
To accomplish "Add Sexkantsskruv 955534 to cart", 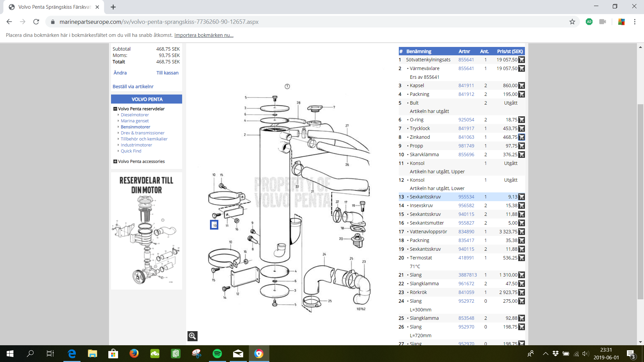I will click(522, 197).
